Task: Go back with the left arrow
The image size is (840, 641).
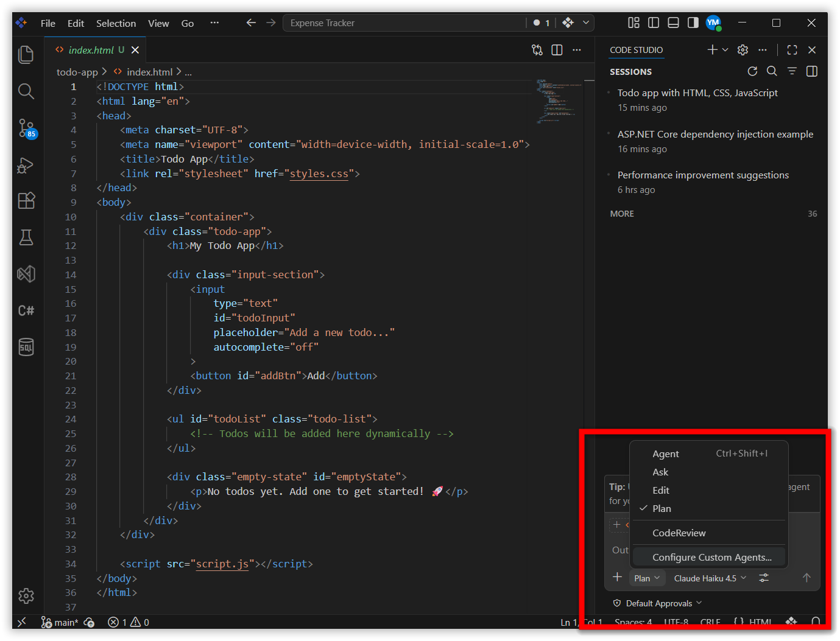Action: [251, 23]
